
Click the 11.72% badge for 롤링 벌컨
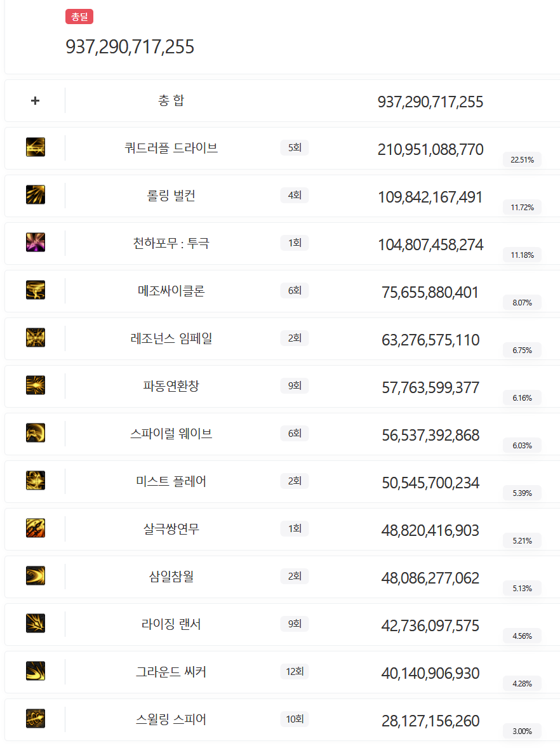click(522, 208)
